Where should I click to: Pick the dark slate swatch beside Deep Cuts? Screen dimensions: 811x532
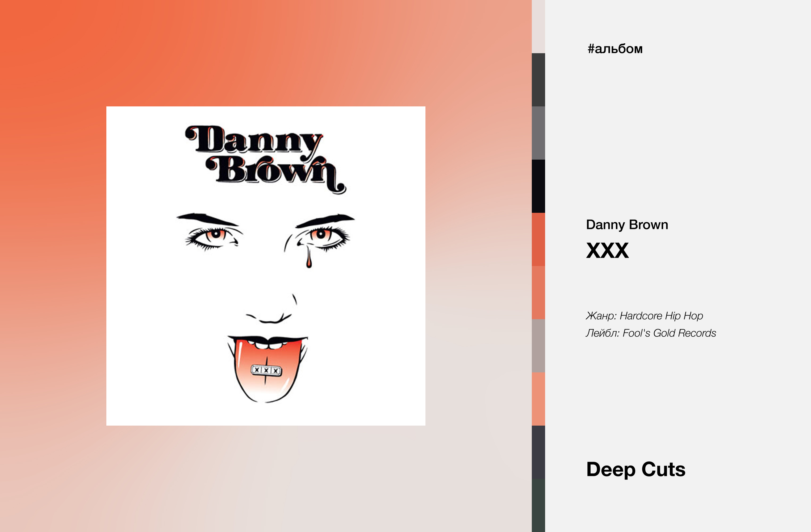tap(538, 452)
